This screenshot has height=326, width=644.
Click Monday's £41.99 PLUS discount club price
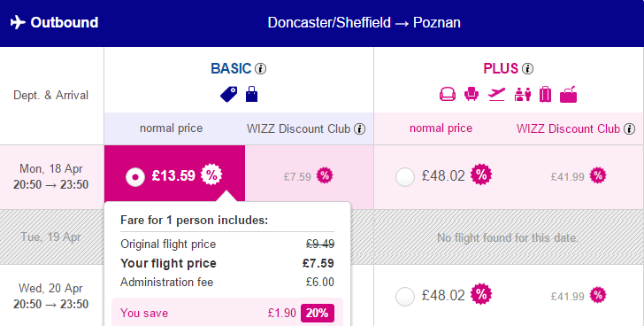pos(568,177)
